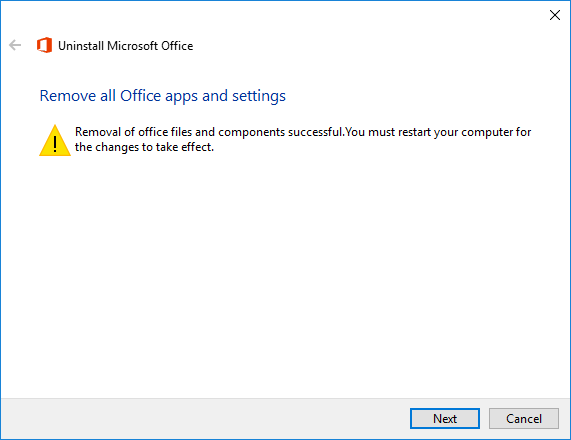
Task: Go back using the left arrow icon
Action: (15, 45)
